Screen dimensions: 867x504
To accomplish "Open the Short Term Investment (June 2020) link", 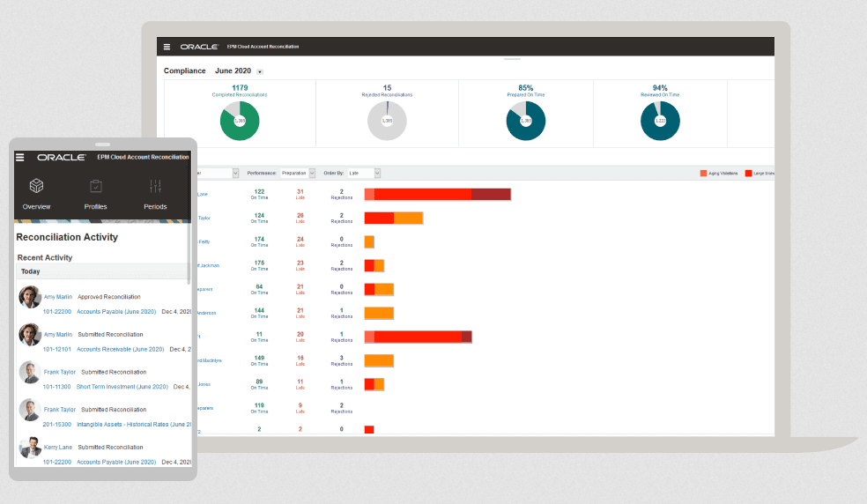I will 122,387.
